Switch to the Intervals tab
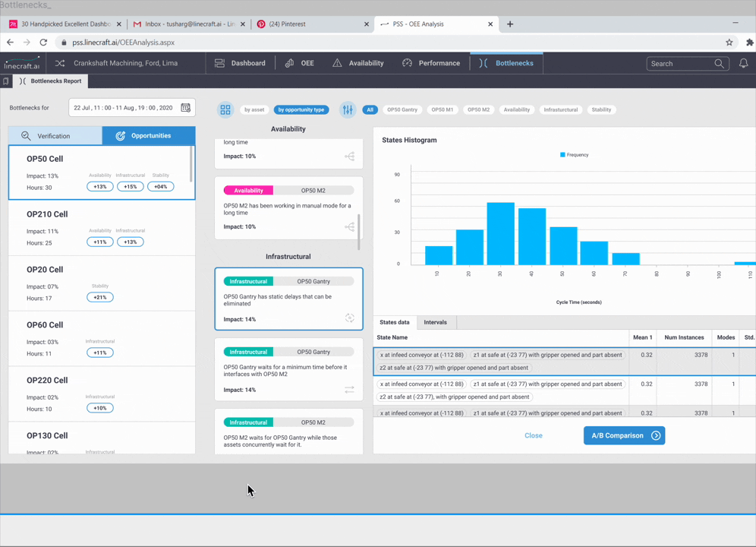Image resolution: width=756 pixels, height=547 pixels. click(436, 323)
